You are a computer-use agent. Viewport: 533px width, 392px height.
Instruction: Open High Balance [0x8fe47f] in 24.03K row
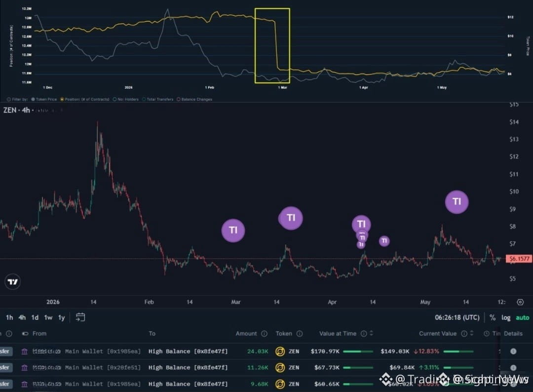click(x=188, y=351)
